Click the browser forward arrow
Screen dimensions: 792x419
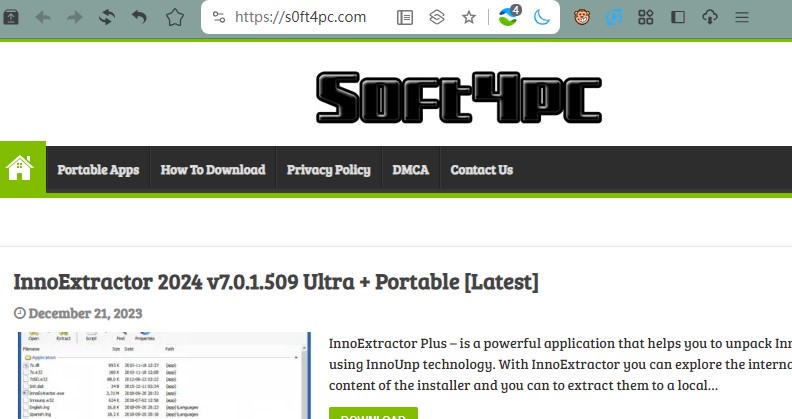(75, 18)
